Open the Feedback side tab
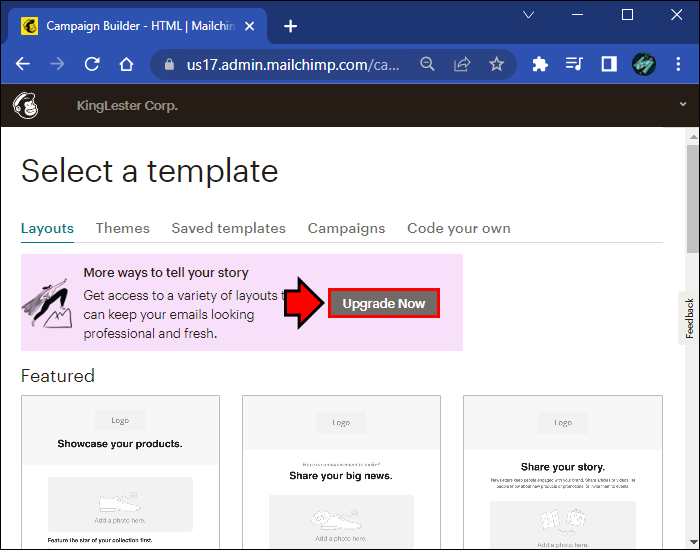The image size is (700, 550). pos(689,318)
